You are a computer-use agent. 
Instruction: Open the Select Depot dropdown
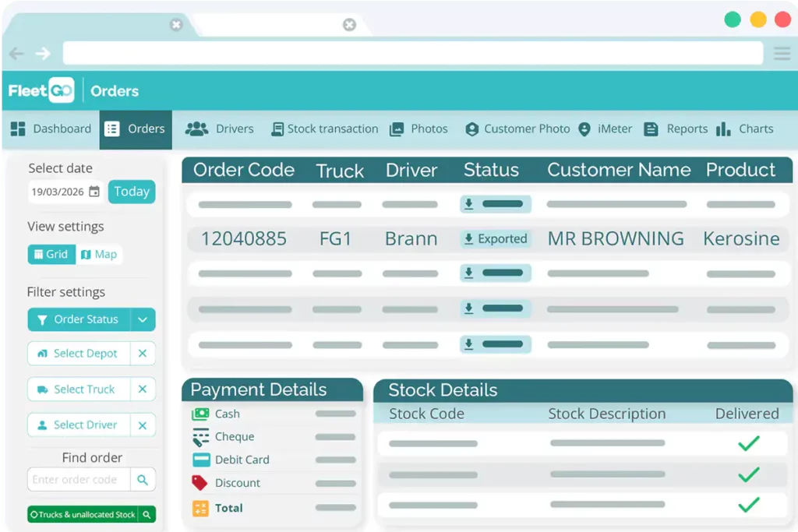tap(79, 354)
